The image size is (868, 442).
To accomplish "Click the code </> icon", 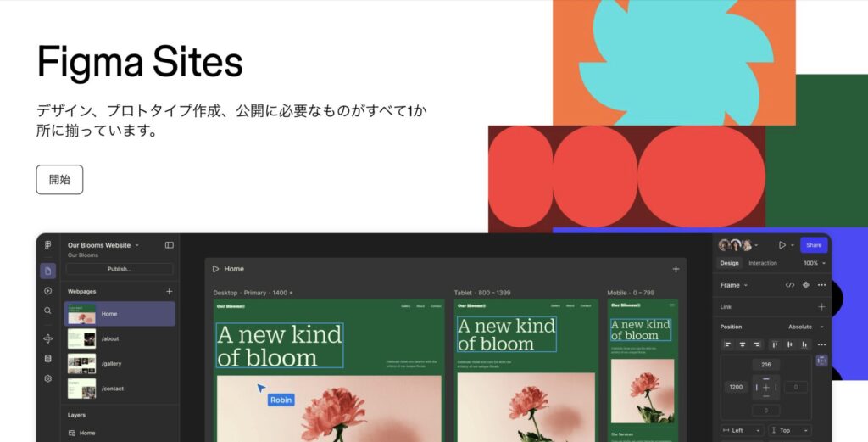I will tap(790, 285).
